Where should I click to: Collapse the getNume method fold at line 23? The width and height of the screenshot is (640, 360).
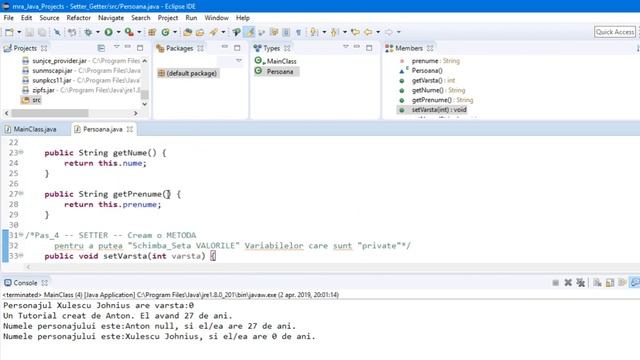pyautogui.click(x=21, y=152)
